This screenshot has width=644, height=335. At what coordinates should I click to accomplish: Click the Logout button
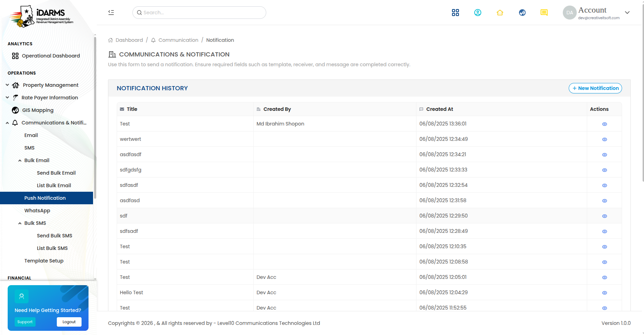point(69,322)
